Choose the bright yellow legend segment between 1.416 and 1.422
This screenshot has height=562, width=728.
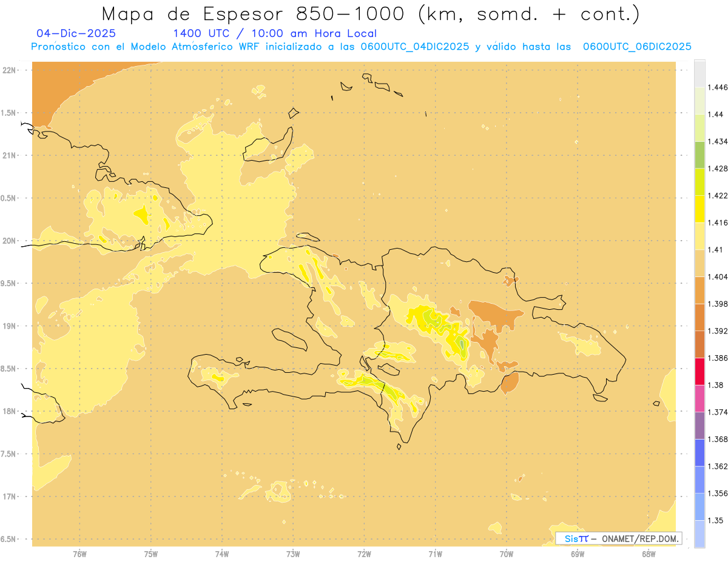pyautogui.click(x=699, y=209)
